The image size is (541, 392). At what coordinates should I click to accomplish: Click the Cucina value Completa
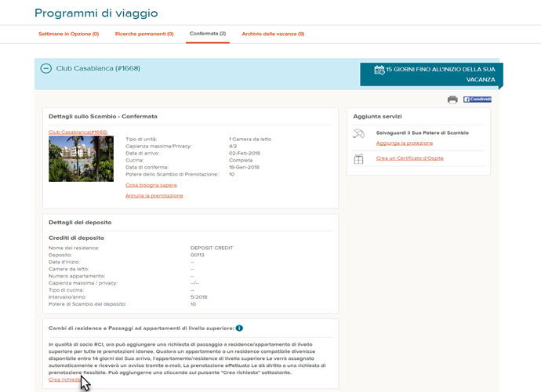241,161
